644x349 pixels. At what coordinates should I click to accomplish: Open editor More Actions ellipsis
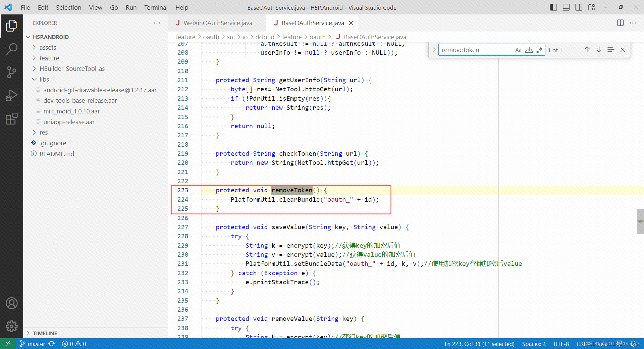tap(633, 23)
